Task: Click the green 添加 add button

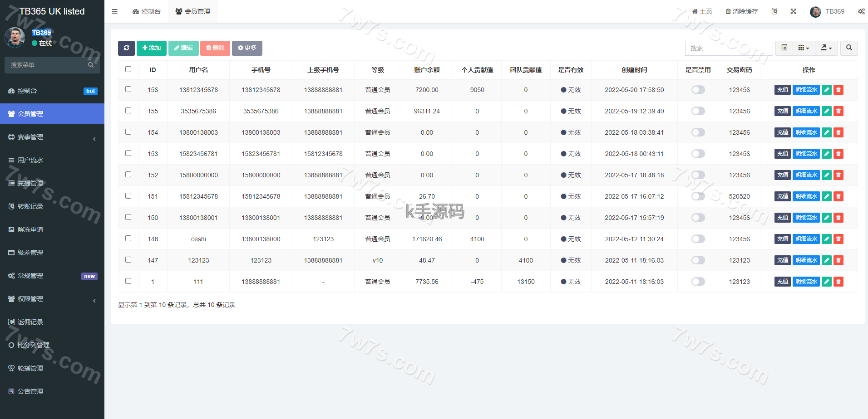Action: point(152,48)
